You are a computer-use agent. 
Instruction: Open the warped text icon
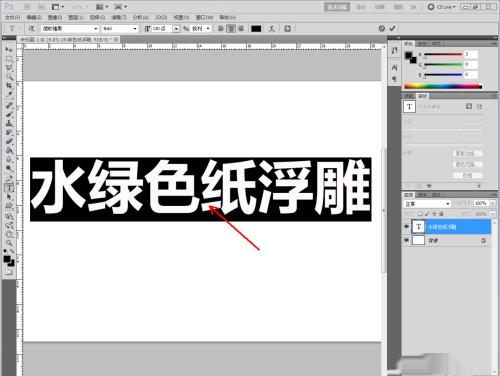[272, 29]
